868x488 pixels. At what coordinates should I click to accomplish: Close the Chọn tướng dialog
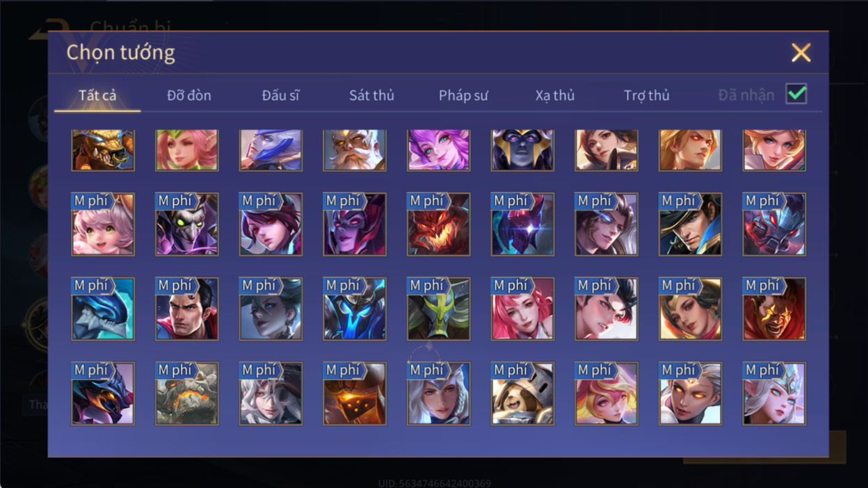(x=801, y=53)
